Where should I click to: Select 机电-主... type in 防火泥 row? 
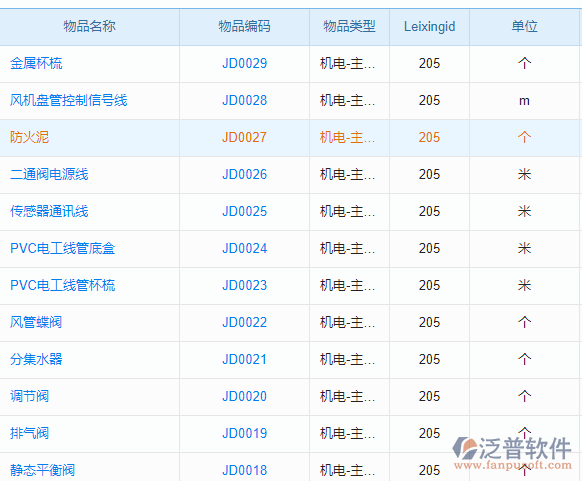point(347,137)
